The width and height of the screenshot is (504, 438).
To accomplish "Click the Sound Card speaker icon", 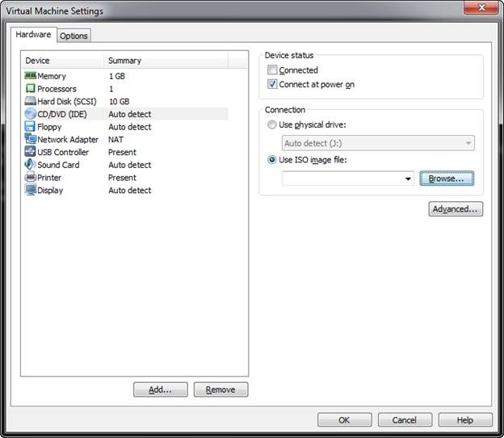I will coord(30,164).
